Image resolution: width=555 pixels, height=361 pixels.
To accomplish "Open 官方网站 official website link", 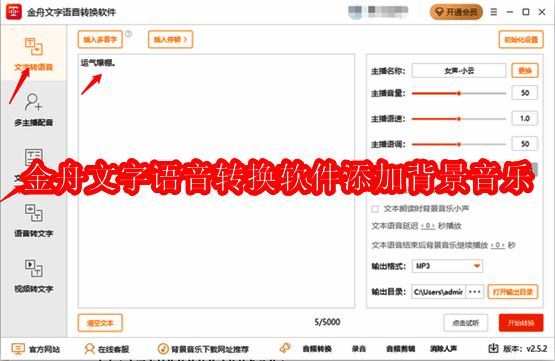I will [35, 349].
